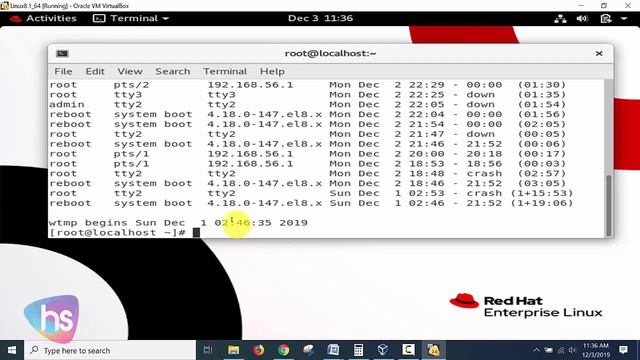This screenshot has width=640, height=360.
Task: Click the terminal vertical scrollbar thumb
Action: point(609,205)
